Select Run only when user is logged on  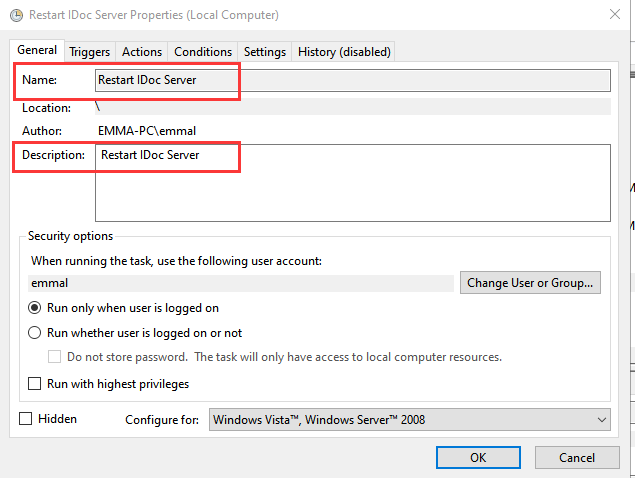[x=35, y=308]
